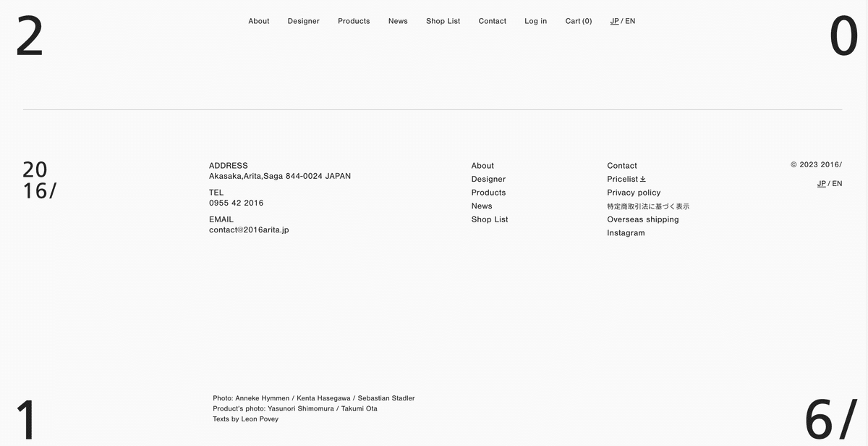868x446 pixels.
Task: Click the Texts by Leon Povey credit
Action: point(245,419)
